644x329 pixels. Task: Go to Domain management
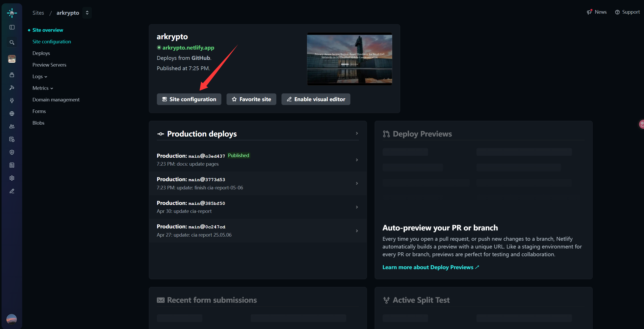click(x=56, y=100)
